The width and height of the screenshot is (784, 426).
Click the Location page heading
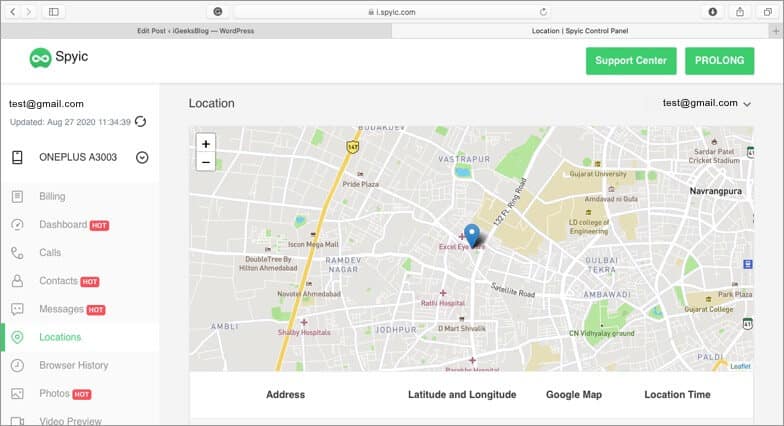click(212, 103)
